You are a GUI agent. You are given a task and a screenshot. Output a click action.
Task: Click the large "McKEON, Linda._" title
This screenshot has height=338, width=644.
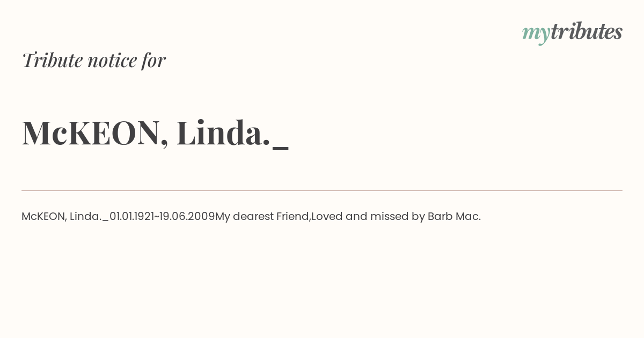point(155,133)
